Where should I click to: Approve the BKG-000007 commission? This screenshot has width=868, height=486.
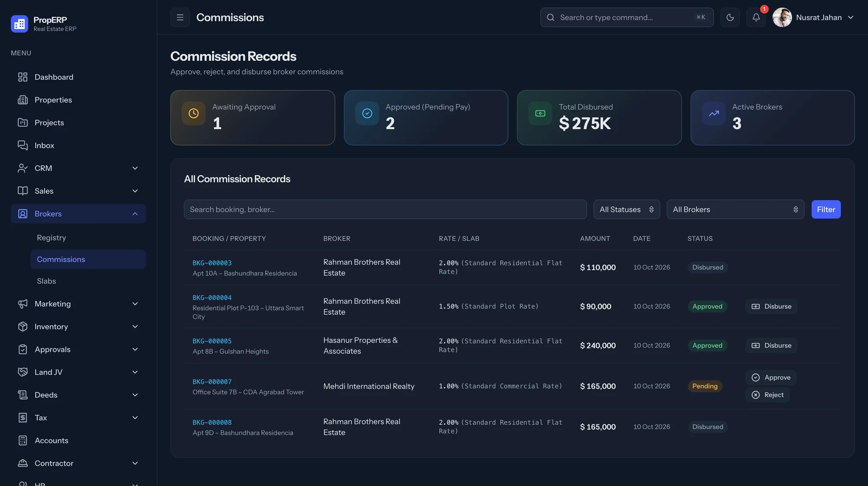pyautogui.click(x=771, y=378)
